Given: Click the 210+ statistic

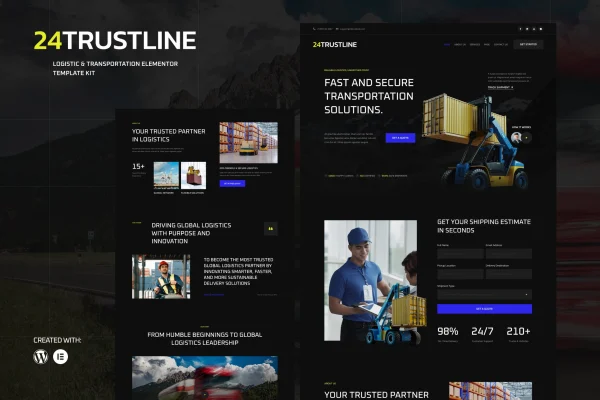Looking at the screenshot, I should tap(518, 331).
